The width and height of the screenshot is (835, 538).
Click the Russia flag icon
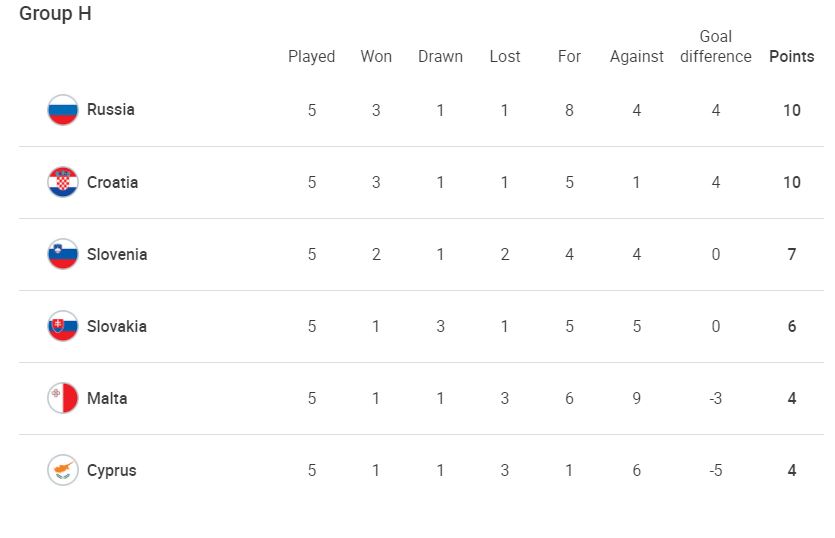click(63, 110)
